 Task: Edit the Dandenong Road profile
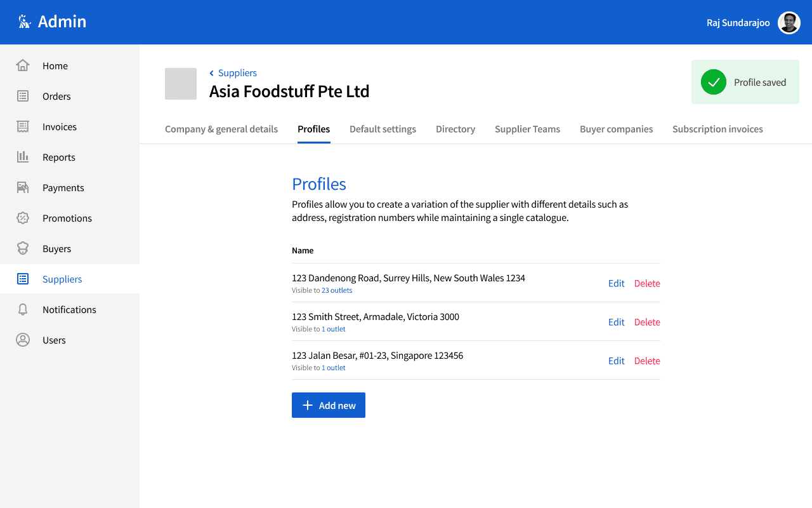tap(616, 283)
